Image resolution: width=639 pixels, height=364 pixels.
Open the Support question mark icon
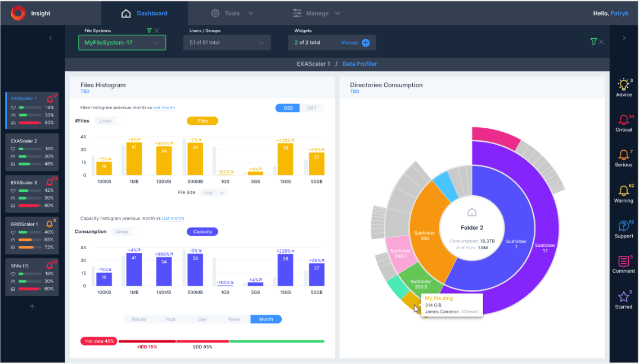623,226
